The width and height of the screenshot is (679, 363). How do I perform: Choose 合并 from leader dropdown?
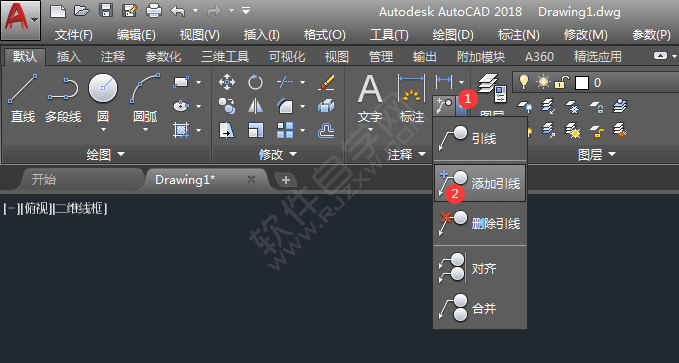tap(480, 308)
